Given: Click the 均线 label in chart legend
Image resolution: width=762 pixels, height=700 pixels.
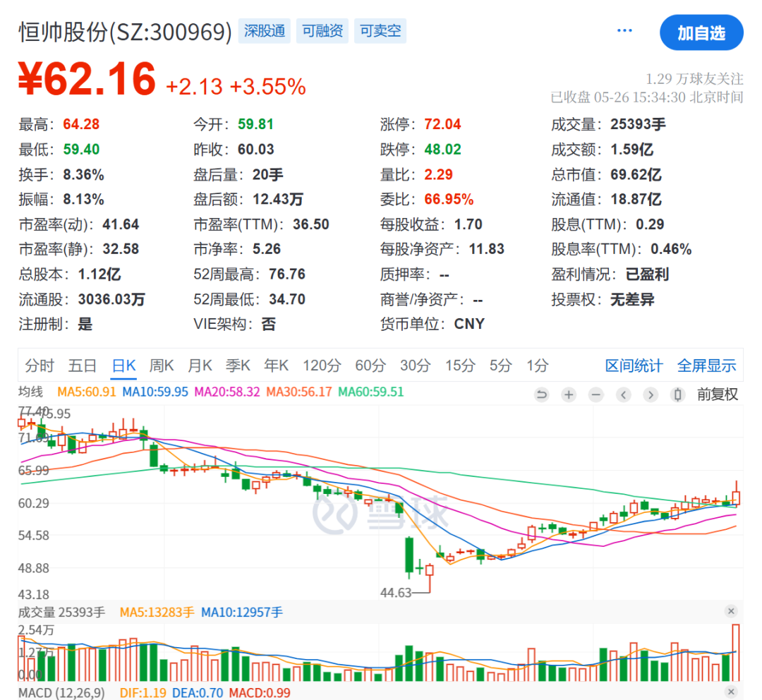Looking at the screenshot, I should point(30,392).
